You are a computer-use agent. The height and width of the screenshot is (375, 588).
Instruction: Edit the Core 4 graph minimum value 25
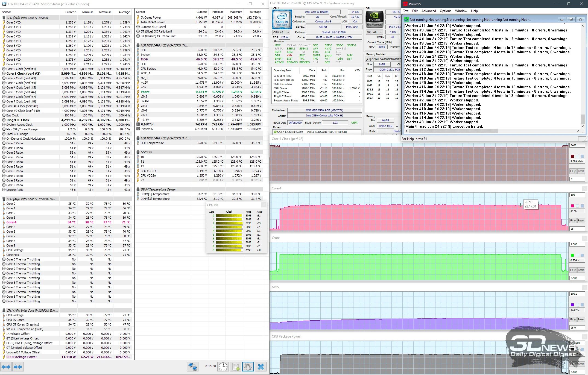point(577,229)
